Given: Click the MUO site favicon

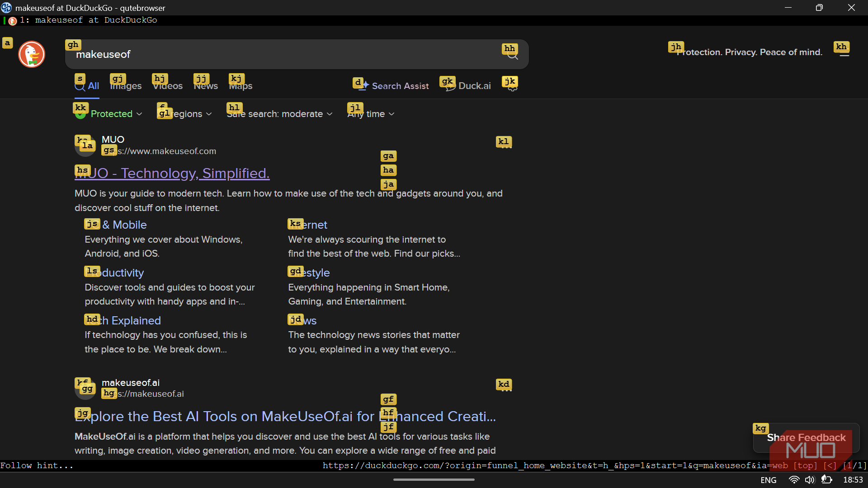Looking at the screenshot, I should pyautogui.click(x=85, y=145).
